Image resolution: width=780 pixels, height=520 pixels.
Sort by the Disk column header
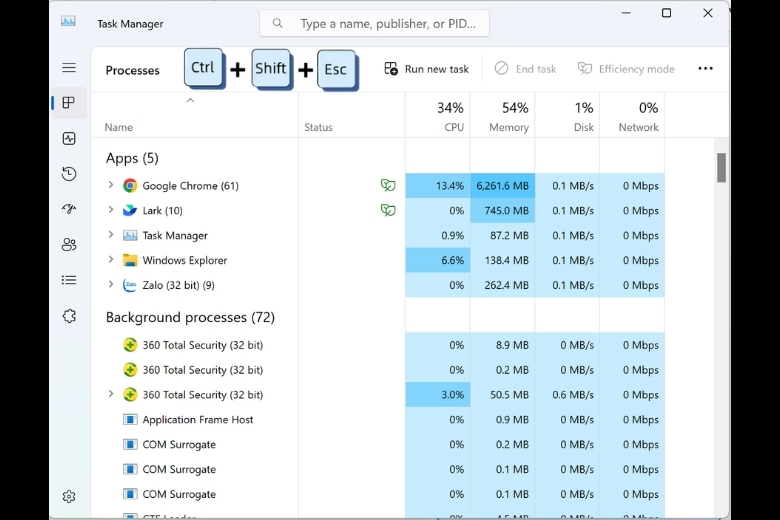click(x=567, y=116)
